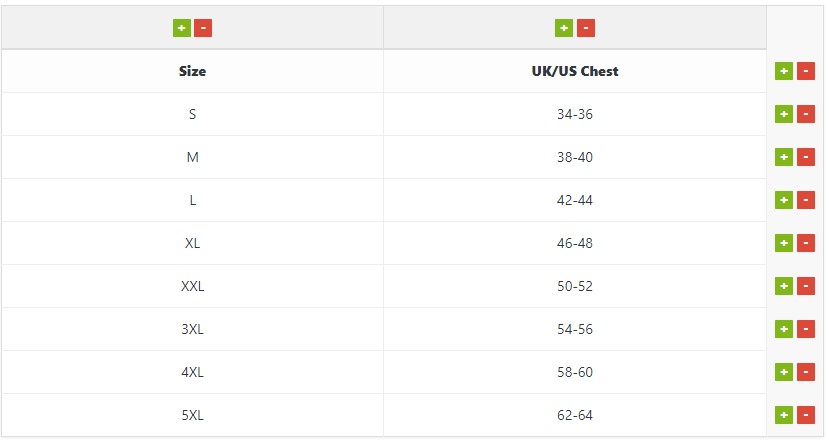
Task: Delete the UK/US Chest column
Action: click(586, 28)
